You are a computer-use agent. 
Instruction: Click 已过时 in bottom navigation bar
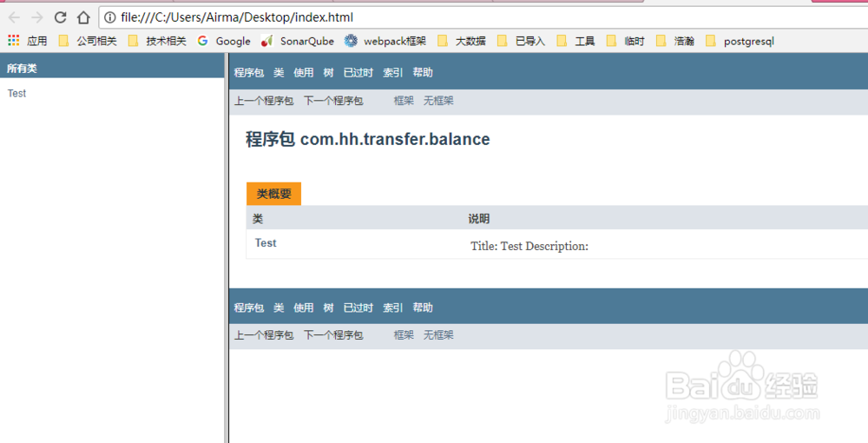click(x=358, y=307)
